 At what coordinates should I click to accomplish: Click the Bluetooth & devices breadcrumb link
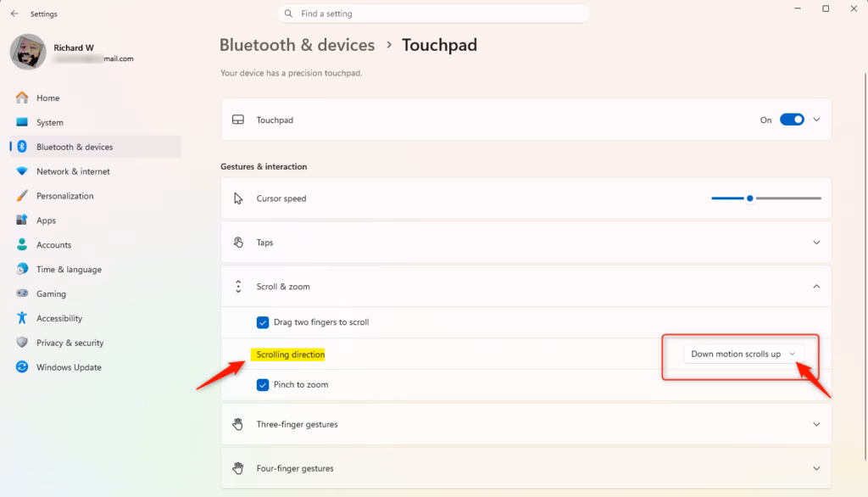(297, 45)
